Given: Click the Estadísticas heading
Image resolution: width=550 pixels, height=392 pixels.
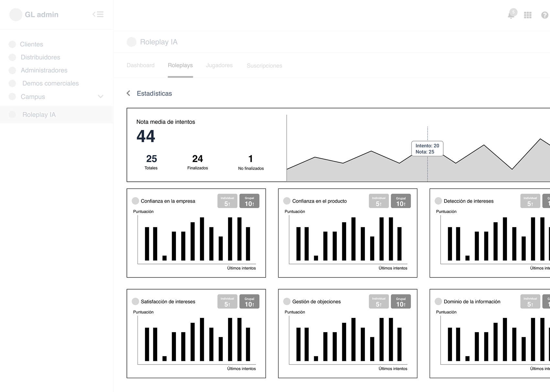Looking at the screenshot, I should pyautogui.click(x=154, y=93).
